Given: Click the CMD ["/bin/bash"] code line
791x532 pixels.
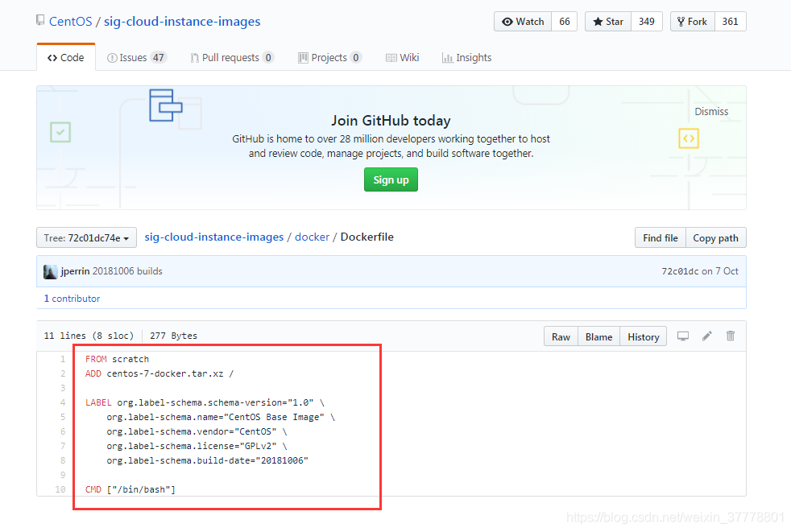Looking at the screenshot, I should tap(130, 489).
